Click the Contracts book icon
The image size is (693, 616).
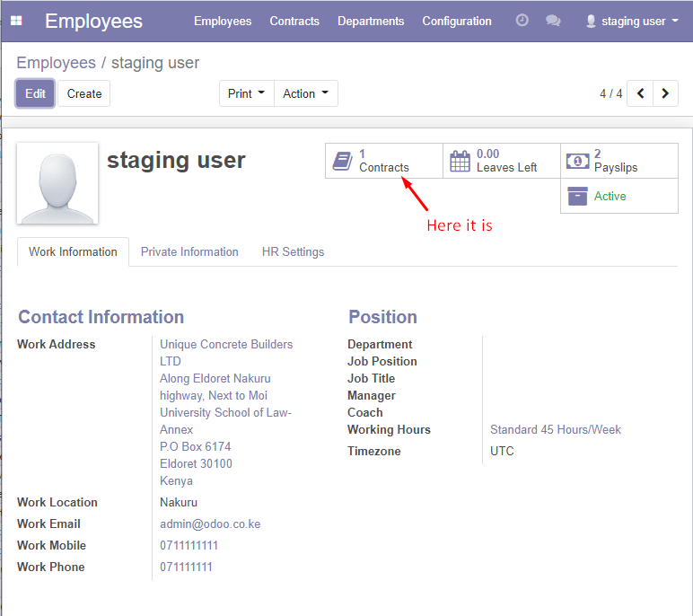coord(342,161)
